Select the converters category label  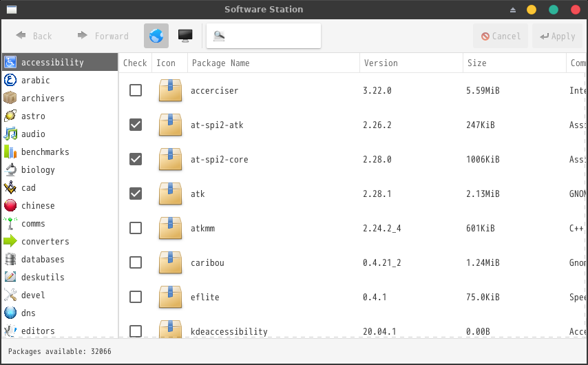45,241
